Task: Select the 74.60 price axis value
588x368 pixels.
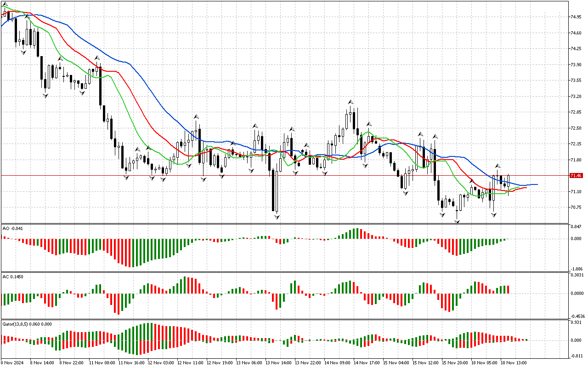Action: (577, 33)
